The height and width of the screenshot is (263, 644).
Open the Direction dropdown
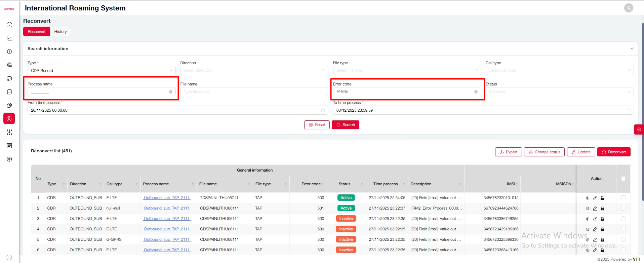[254, 71]
